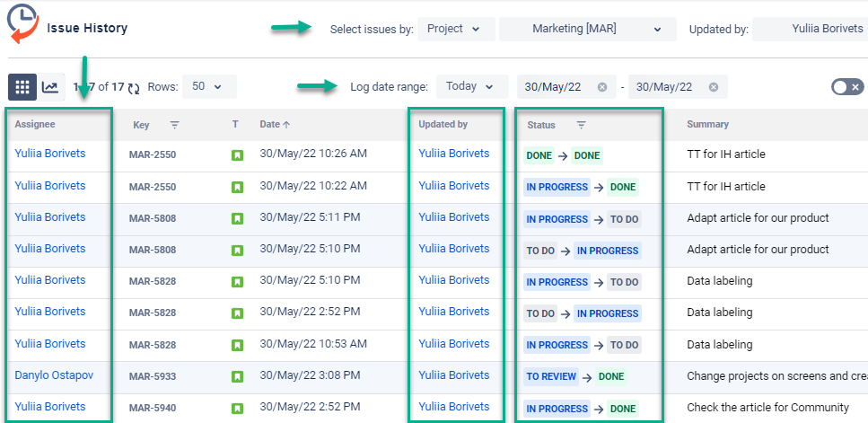The width and height of the screenshot is (868, 423).
Task: Open the Select issues by Project dropdown
Action: click(457, 29)
